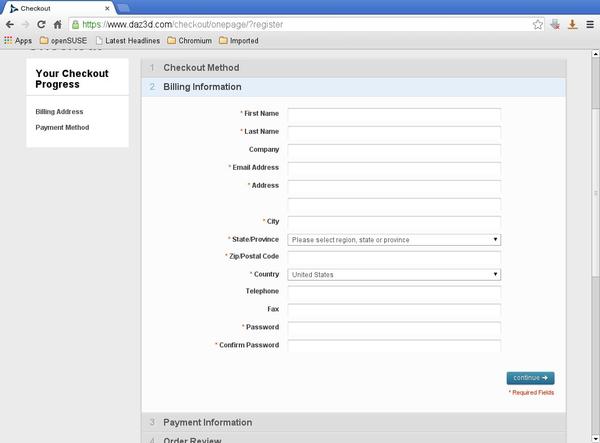This screenshot has width=600, height=443.
Task: Open the Chromium bookmarks folder
Action: 189,41
